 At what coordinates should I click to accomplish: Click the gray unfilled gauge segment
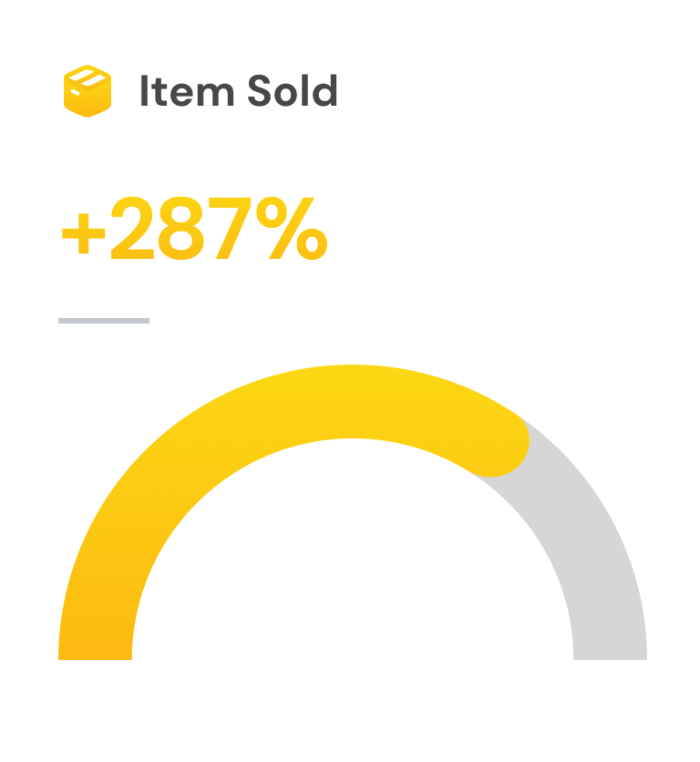[x=592, y=547]
